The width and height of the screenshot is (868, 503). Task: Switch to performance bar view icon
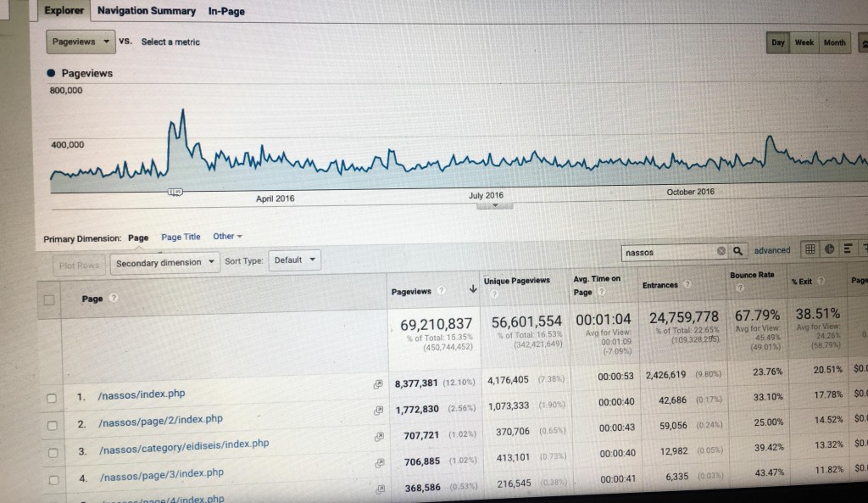pyautogui.click(x=847, y=249)
